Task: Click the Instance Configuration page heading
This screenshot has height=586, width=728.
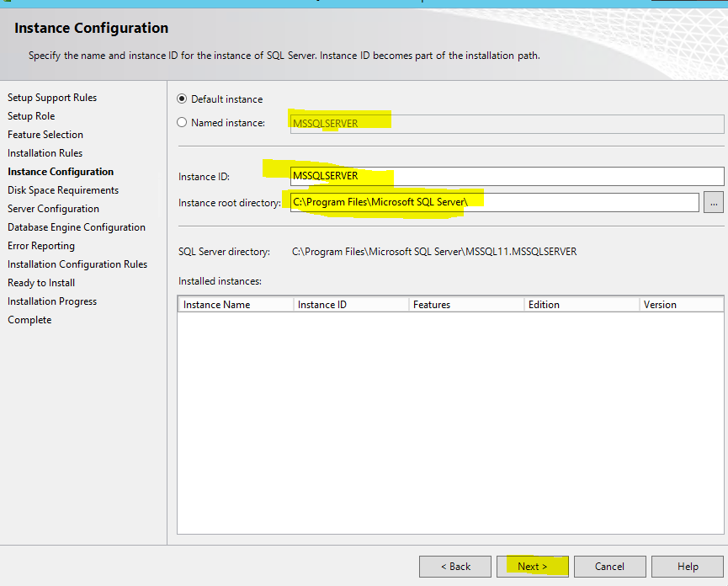Action: pyautogui.click(x=91, y=28)
